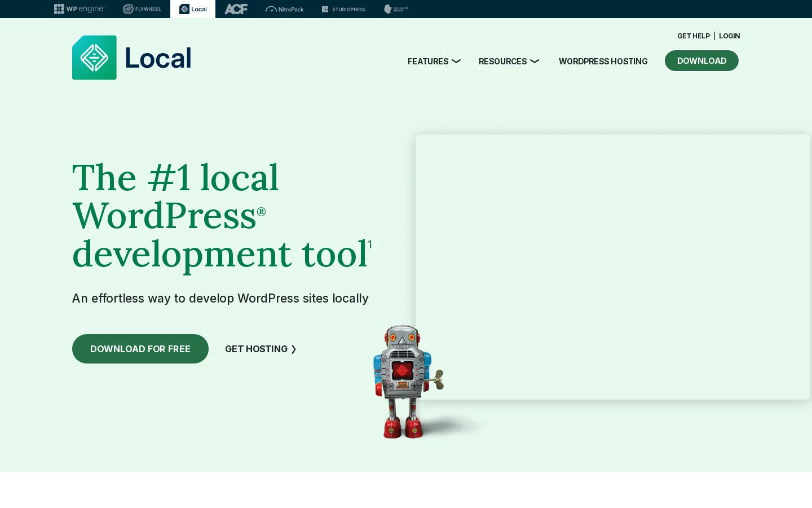Screen dimensions: 812x508
Task: Click Download for Free button
Action: coord(140,349)
